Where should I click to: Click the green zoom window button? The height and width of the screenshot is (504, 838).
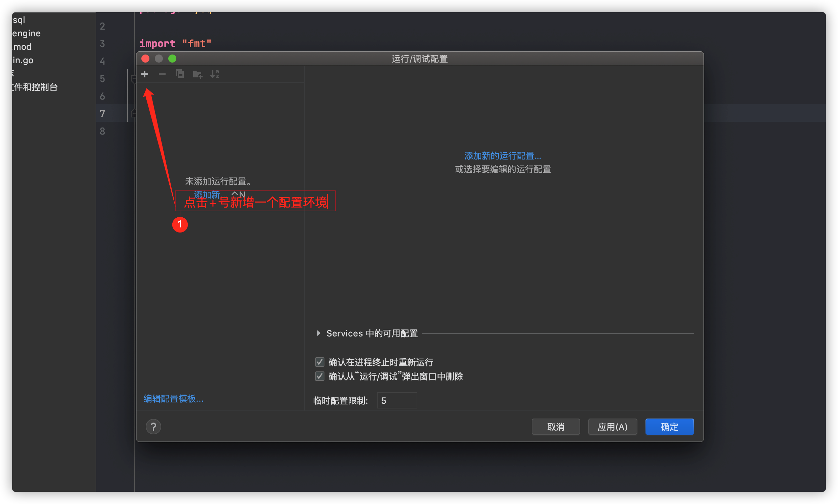[172, 59]
